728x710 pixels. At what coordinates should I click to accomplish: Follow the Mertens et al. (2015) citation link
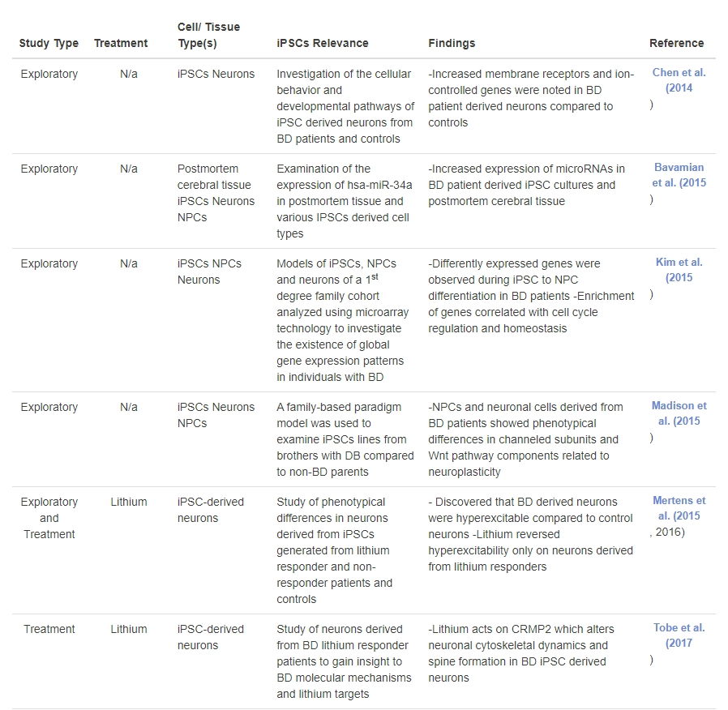pyautogui.click(x=679, y=508)
